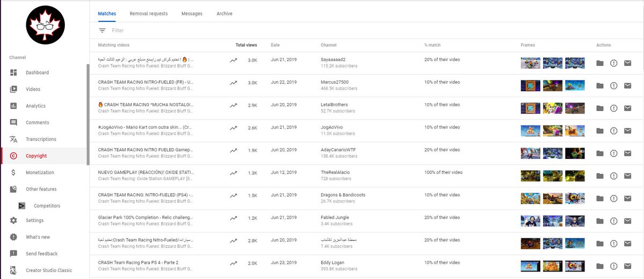Message the LetalBrothers channel

(627, 108)
